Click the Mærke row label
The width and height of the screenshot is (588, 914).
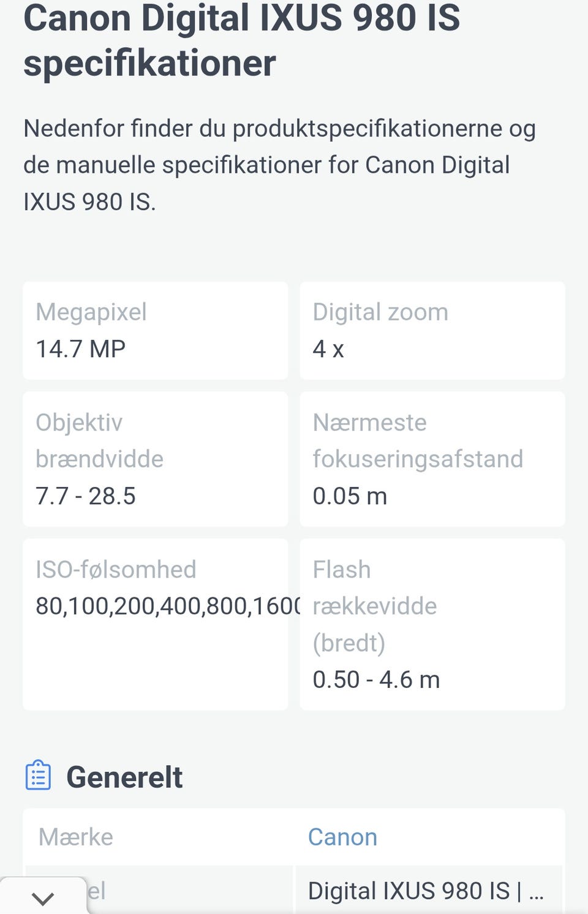point(76,837)
